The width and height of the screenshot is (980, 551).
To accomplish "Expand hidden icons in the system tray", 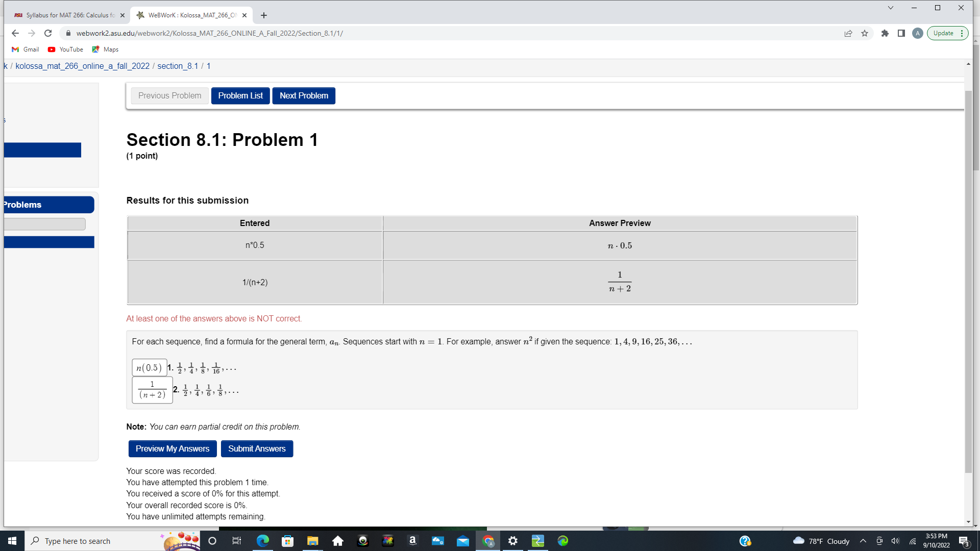I will 863,541.
